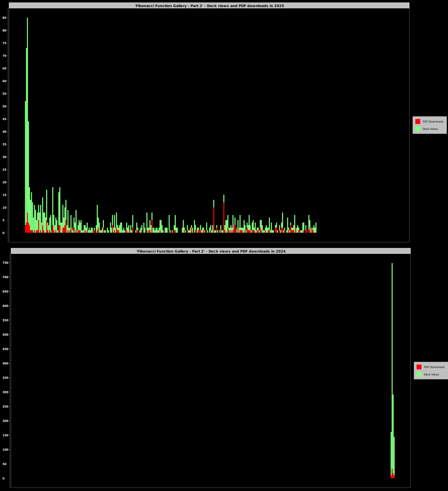Click the red PDF Downloads swatch in 2025 legend

click(418, 122)
